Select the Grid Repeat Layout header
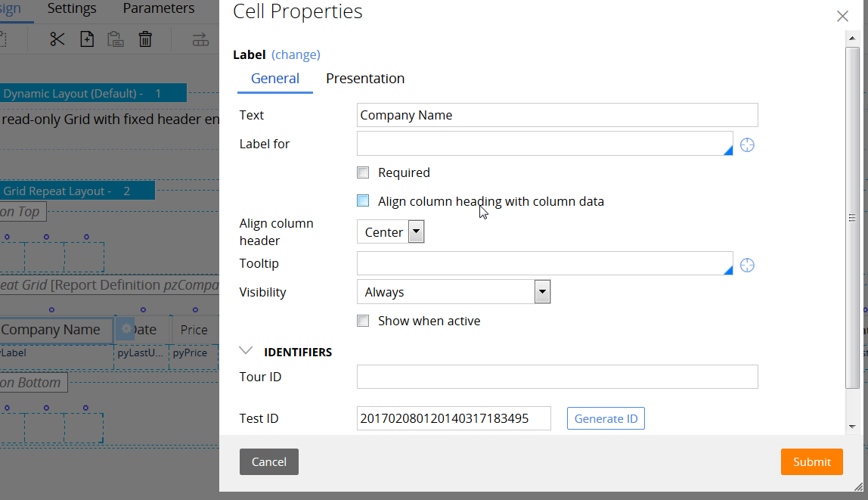Viewport: 868px width, 500px height. click(77, 191)
